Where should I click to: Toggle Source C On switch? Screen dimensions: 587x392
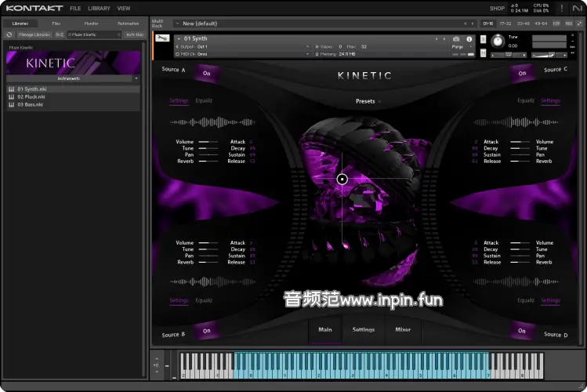tap(522, 73)
